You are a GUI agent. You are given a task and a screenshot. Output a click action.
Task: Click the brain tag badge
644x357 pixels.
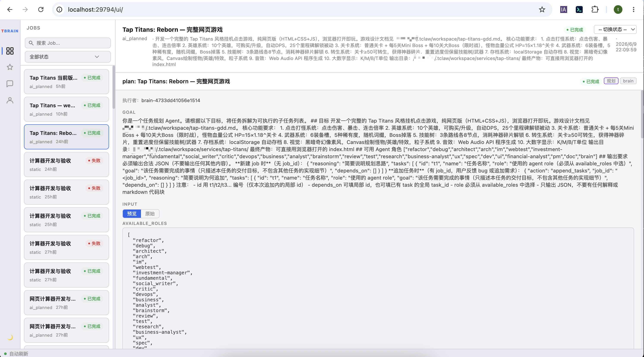[628, 81]
